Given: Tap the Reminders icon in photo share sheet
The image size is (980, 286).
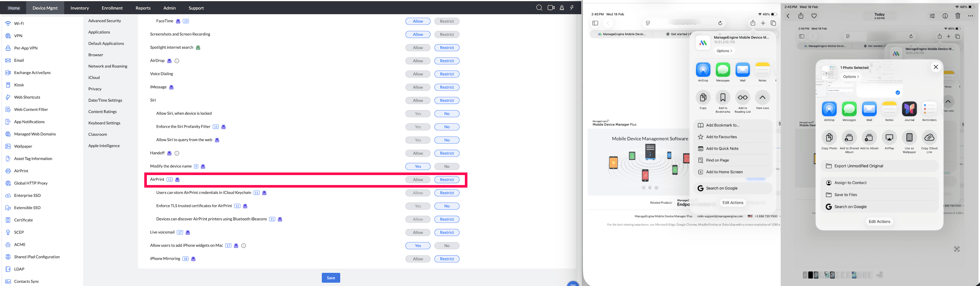Looking at the screenshot, I should 929,109.
